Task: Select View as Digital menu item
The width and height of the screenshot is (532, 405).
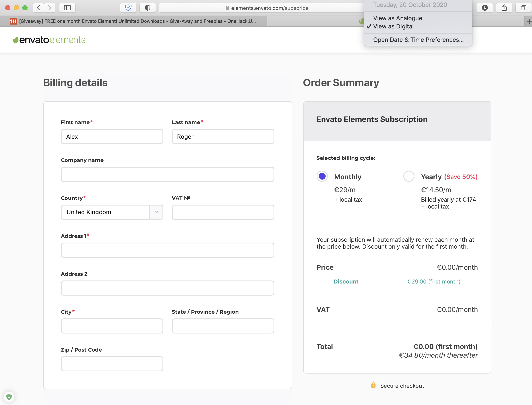Action: pos(393,26)
